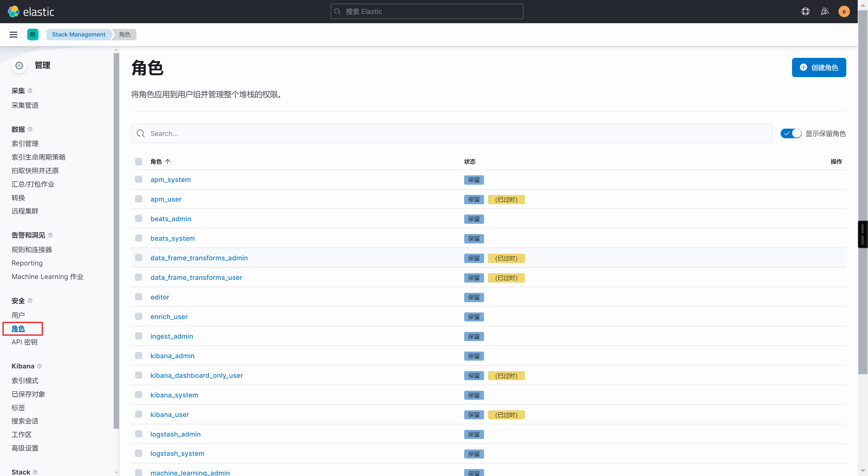868x476 pixels.
Task: Open the help menu icon
Action: click(x=805, y=11)
